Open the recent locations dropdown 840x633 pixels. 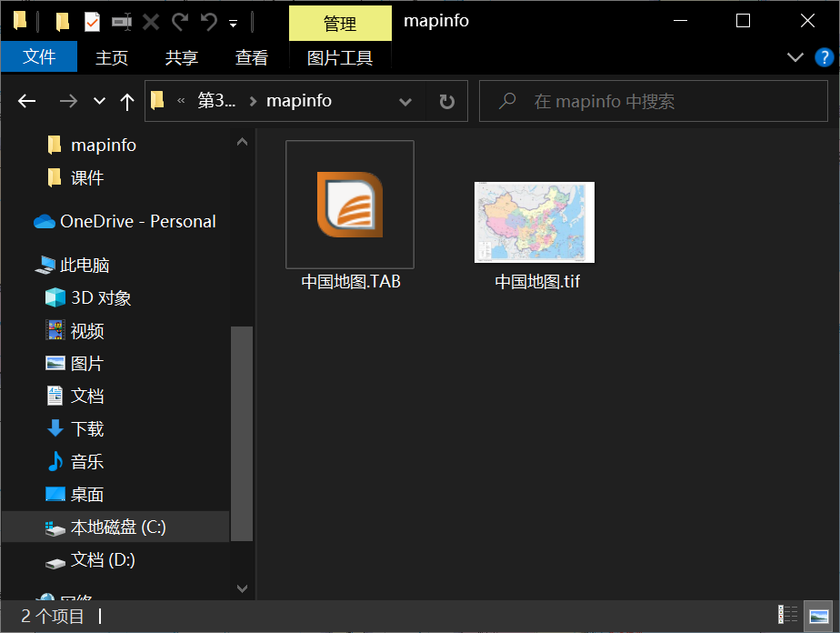(99, 101)
